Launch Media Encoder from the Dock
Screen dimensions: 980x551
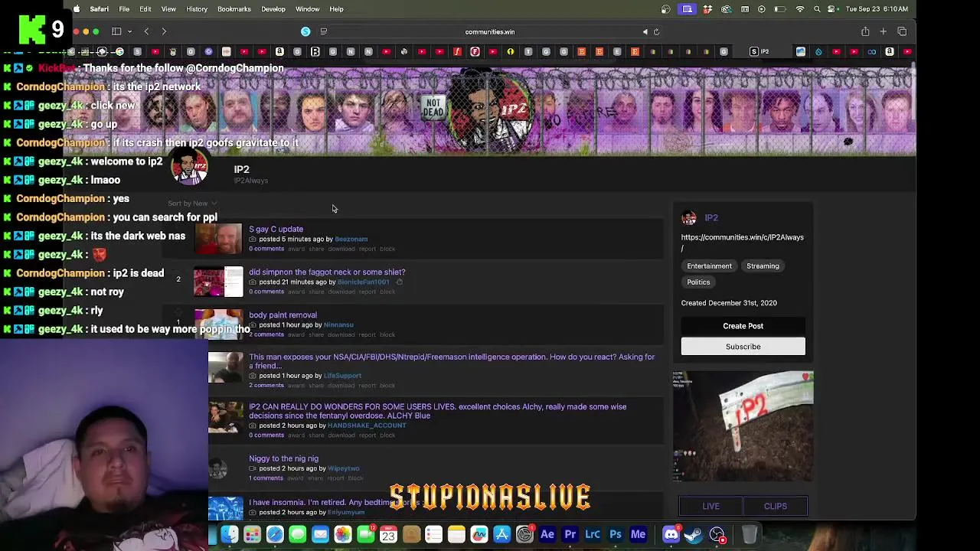tap(638, 534)
